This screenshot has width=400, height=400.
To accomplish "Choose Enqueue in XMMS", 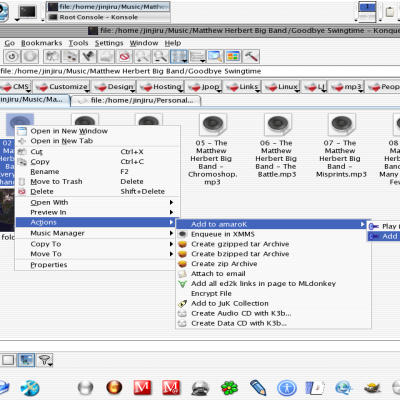I will tap(273, 234).
